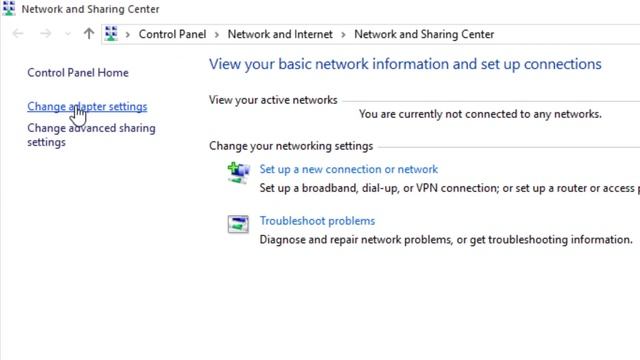Screen dimensions: 640x360
Task: Open Change advanced sharing settings
Action: coord(91,135)
